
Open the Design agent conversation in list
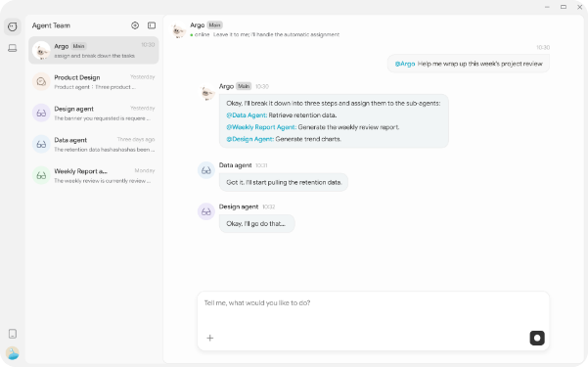tap(94, 113)
